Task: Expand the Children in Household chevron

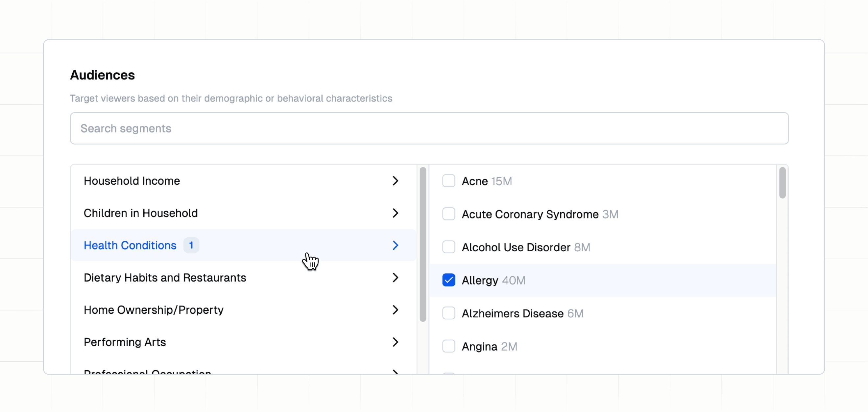Action: (396, 213)
